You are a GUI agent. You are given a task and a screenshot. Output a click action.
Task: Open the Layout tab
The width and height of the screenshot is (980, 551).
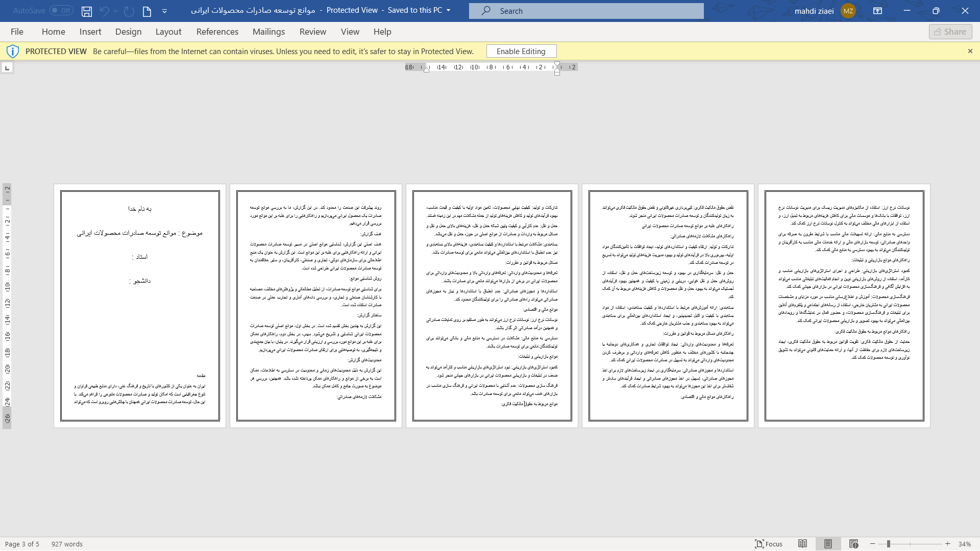[168, 32]
